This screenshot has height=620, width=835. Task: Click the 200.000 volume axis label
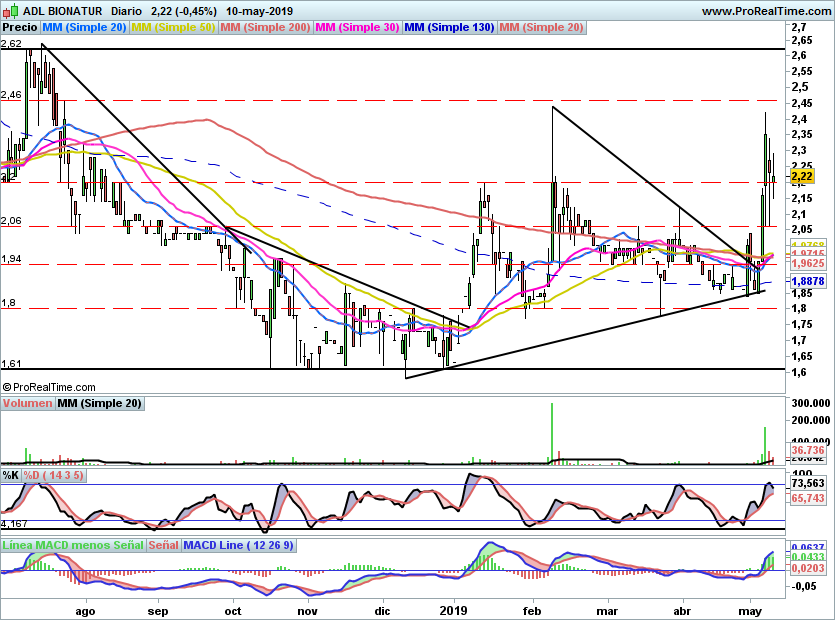(811, 420)
